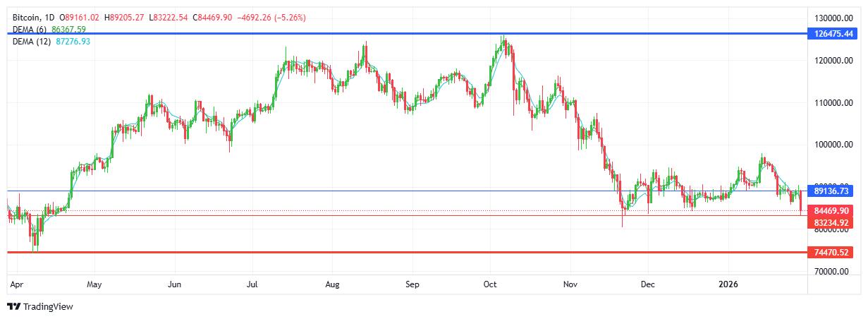Click the red 84469.90 current price label
The image size is (868, 319).
point(833,211)
